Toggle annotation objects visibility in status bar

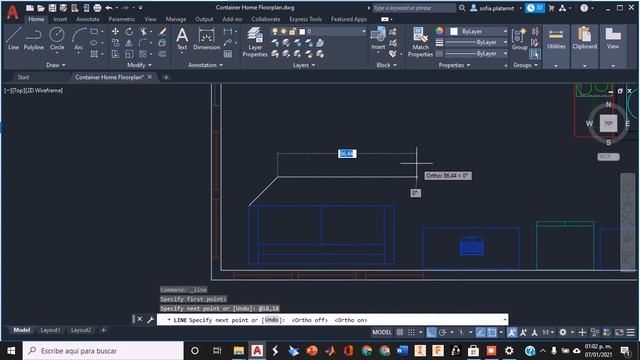(x=512, y=332)
